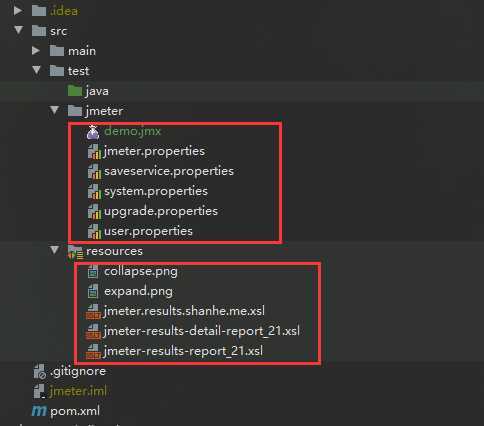Click the .idea folder icon
The image size is (484, 426).
click(39, 11)
